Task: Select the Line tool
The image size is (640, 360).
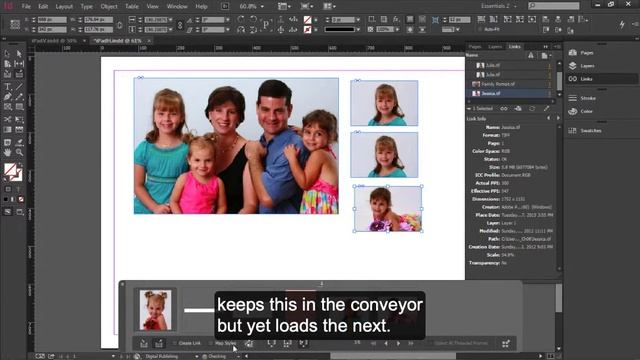Action: (x=19, y=87)
